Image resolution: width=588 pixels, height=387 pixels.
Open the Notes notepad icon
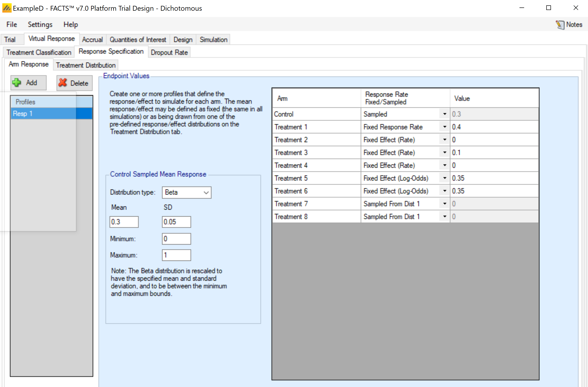[x=560, y=24]
